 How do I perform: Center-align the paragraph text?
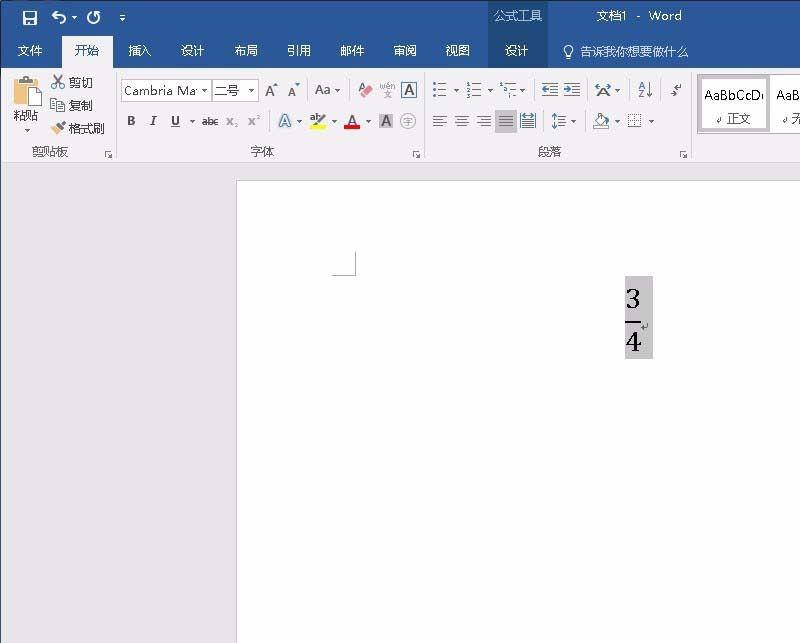462,121
